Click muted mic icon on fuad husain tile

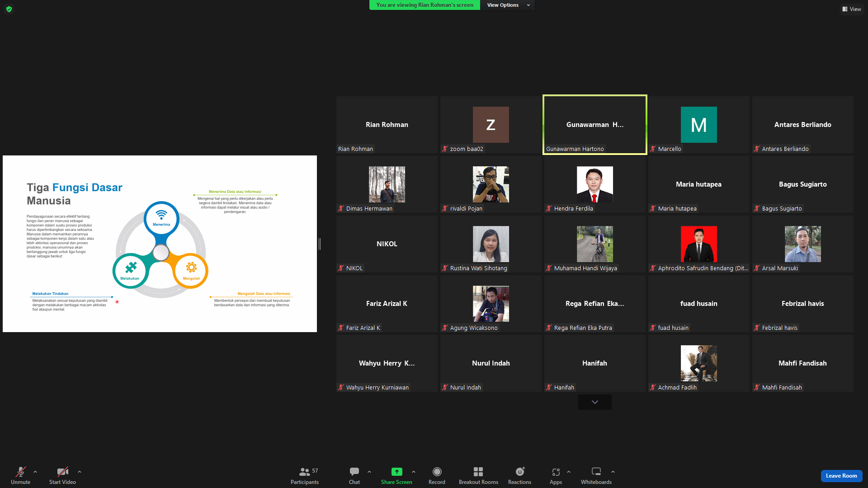pos(653,328)
